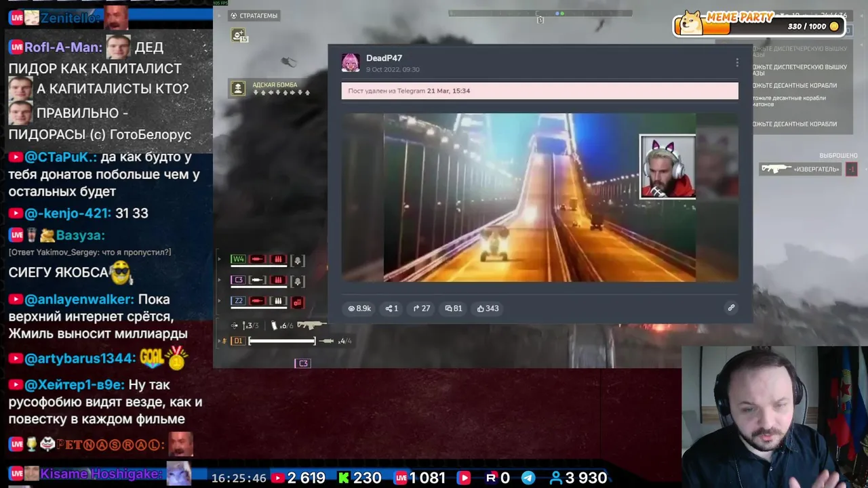This screenshot has height=488, width=868.
Task: Open the DeadP47 author name link
Action: [384, 58]
